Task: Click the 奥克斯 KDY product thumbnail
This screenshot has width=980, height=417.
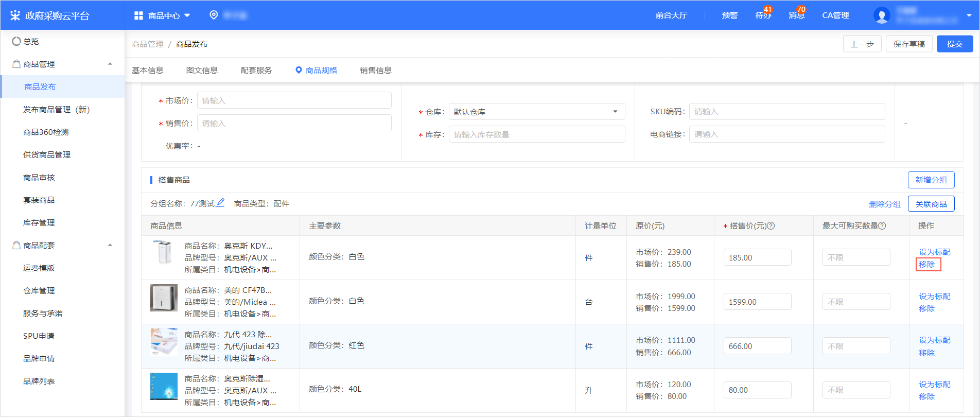Action: pos(164,252)
